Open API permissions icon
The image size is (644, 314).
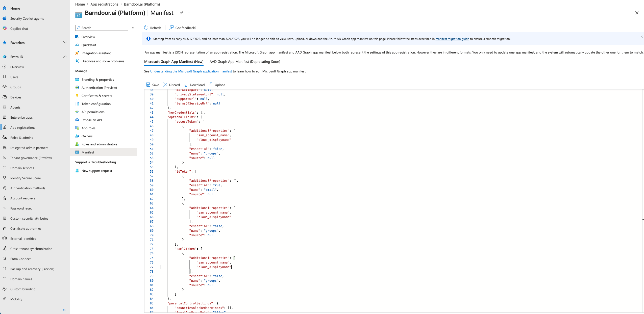pyautogui.click(x=77, y=112)
